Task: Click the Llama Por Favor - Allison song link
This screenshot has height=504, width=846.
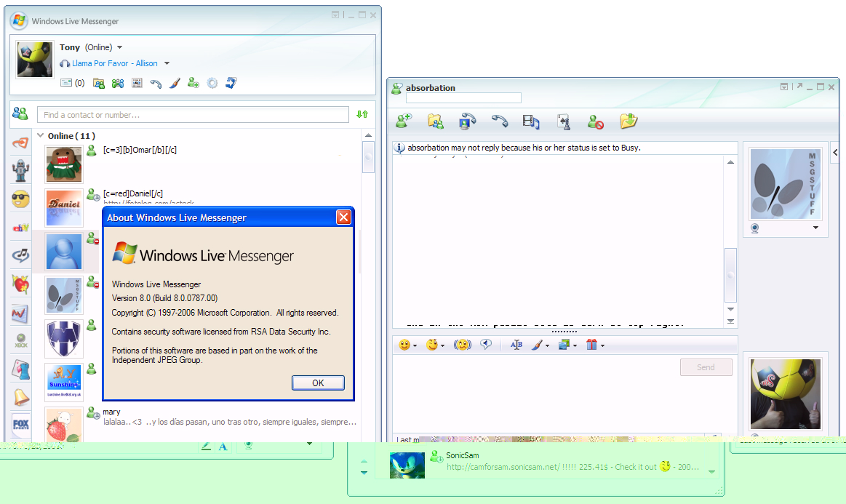Action: 115,63
